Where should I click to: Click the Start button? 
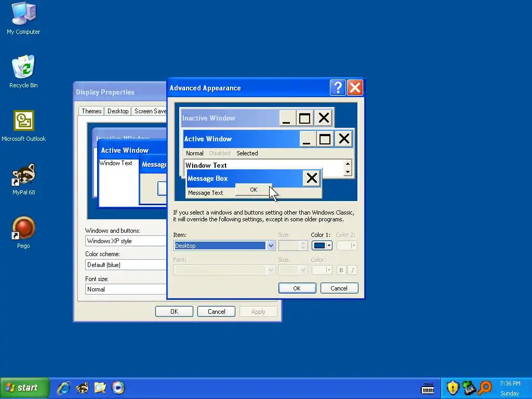(25, 388)
